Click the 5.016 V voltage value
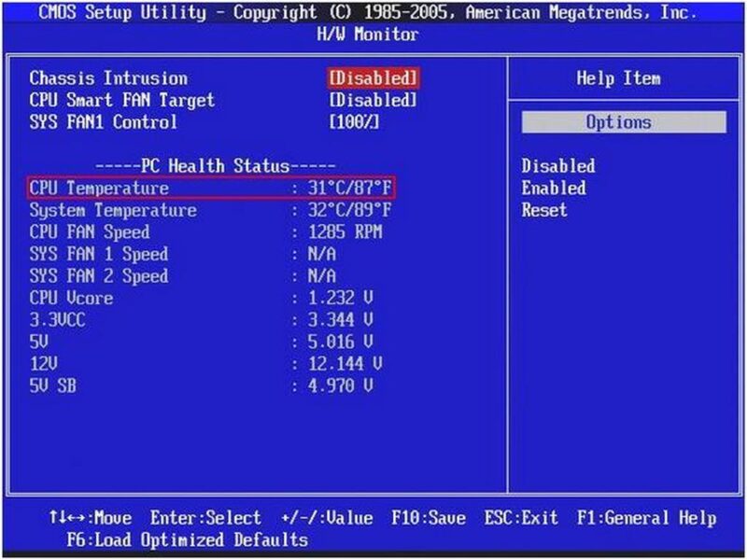The image size is (747, 560). coord(341,342)
